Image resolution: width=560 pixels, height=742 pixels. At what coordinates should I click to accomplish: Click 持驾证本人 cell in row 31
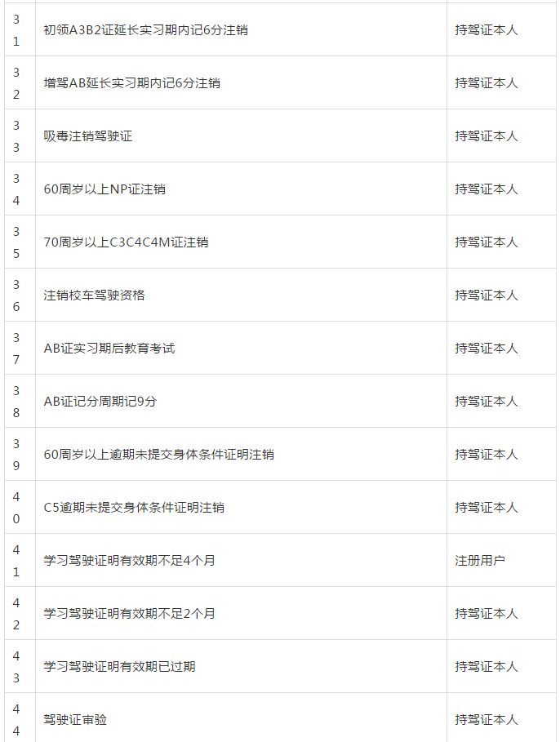click(487, 30)
